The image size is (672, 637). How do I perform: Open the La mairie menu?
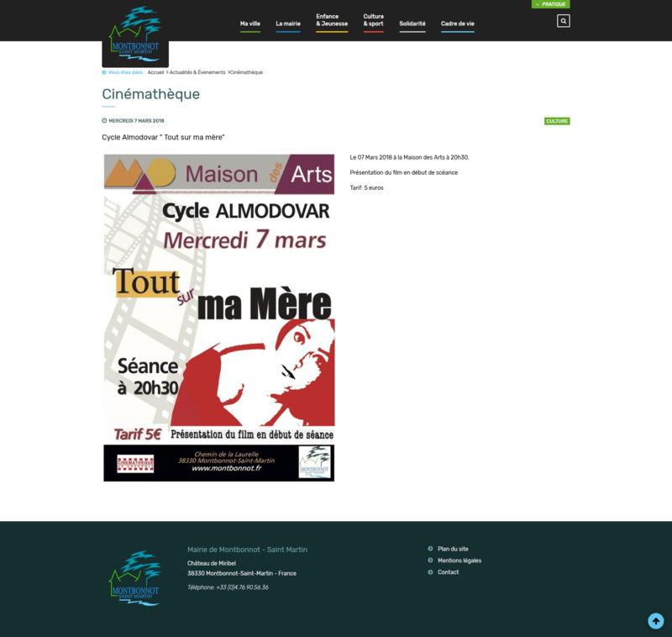(x=288, y=24)
